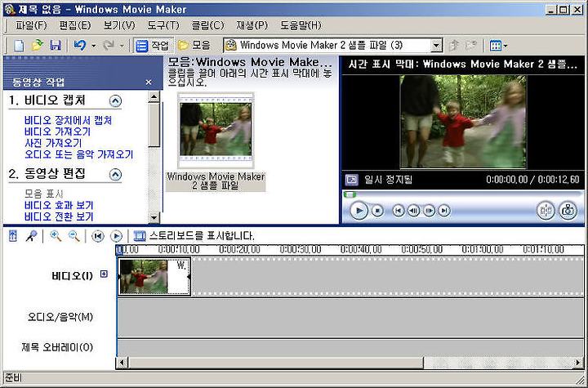Click the Next Frame button
The height and width of the screenshot is (388, 588).
tap(429, 211)
